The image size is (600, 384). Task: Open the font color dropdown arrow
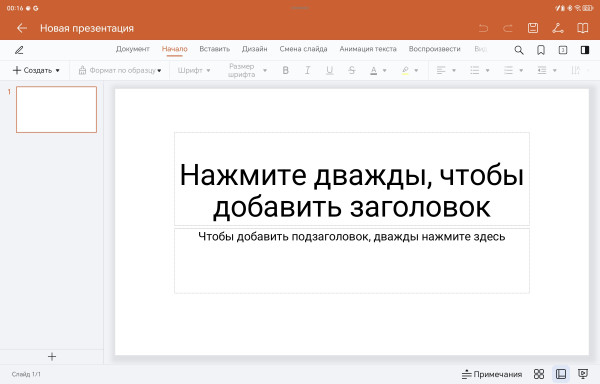(x=385, y=70)
